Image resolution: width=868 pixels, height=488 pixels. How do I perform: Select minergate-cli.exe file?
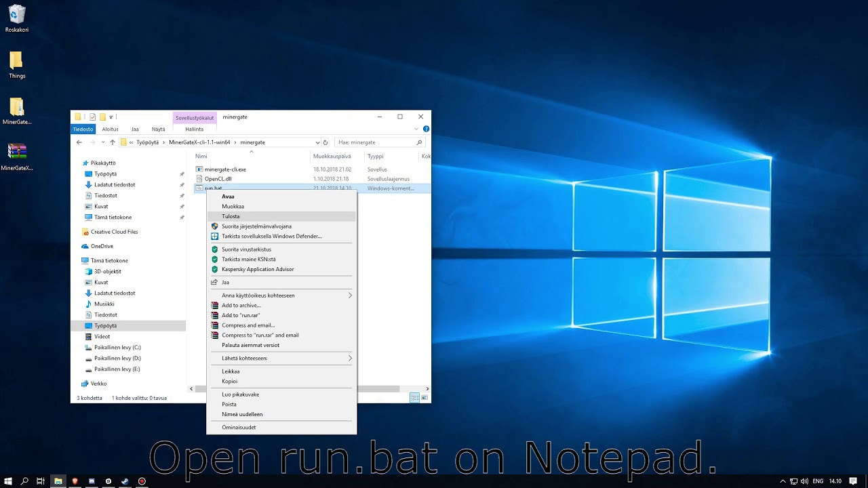[224, 169]
